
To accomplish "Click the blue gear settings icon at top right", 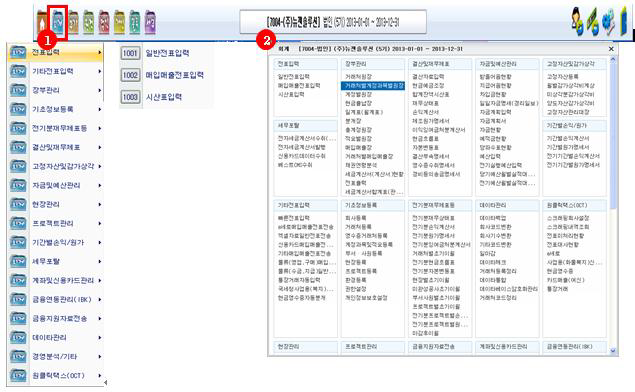I will [608, 23].
